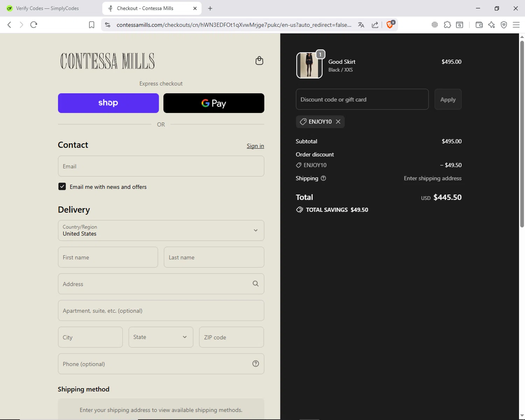
Task: Click the share page icon
Action: click(375, 24)
